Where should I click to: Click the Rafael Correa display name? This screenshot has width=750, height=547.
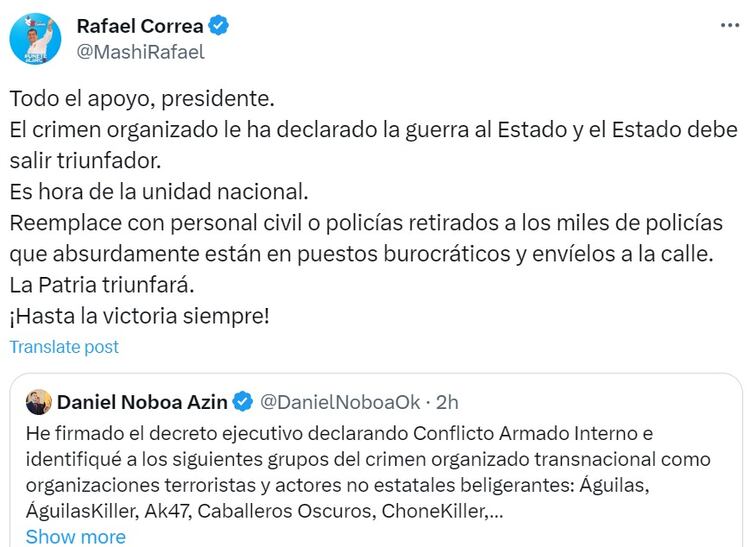point(139,26)
